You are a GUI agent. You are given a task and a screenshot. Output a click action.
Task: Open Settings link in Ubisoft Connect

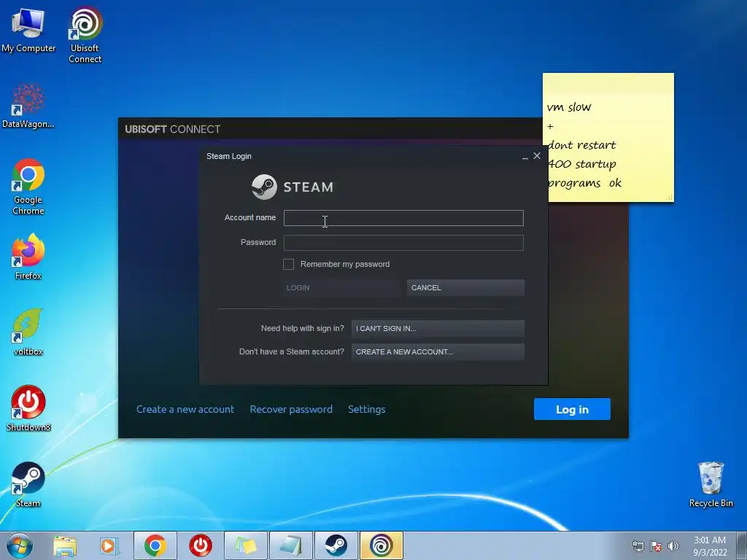click(366, 409)
